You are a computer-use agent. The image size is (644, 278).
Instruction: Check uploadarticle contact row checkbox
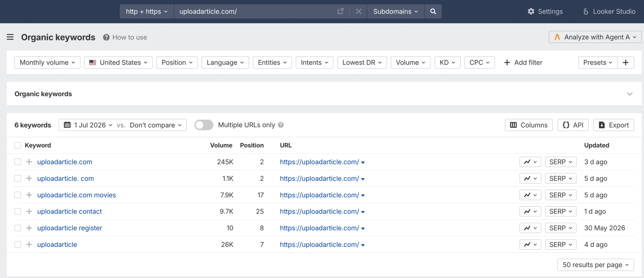point(18,211)
